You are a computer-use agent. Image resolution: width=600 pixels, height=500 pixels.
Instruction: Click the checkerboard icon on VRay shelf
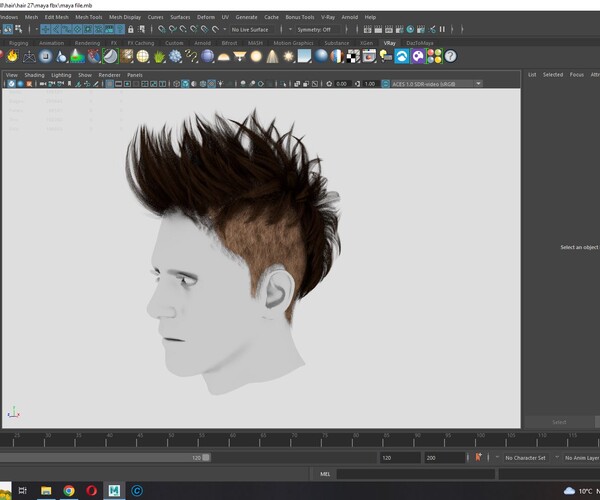coord(353,57)
